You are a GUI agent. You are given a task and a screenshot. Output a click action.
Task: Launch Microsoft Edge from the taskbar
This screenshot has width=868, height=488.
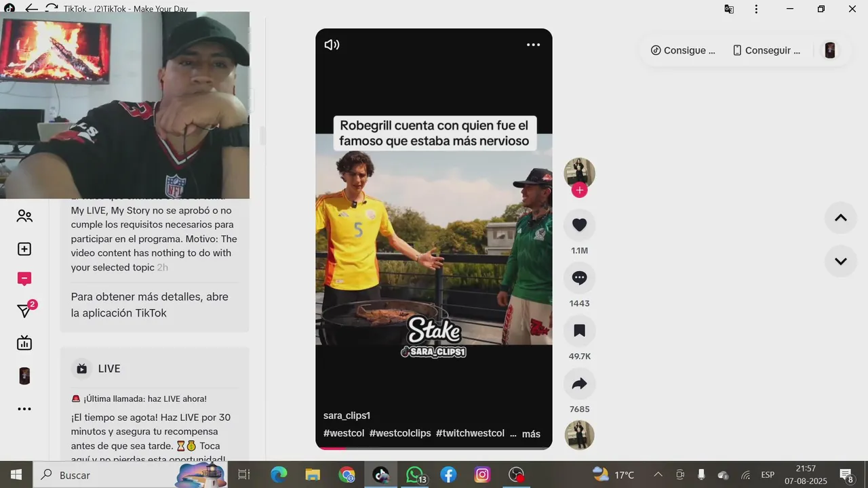click(x=279, y=475)
